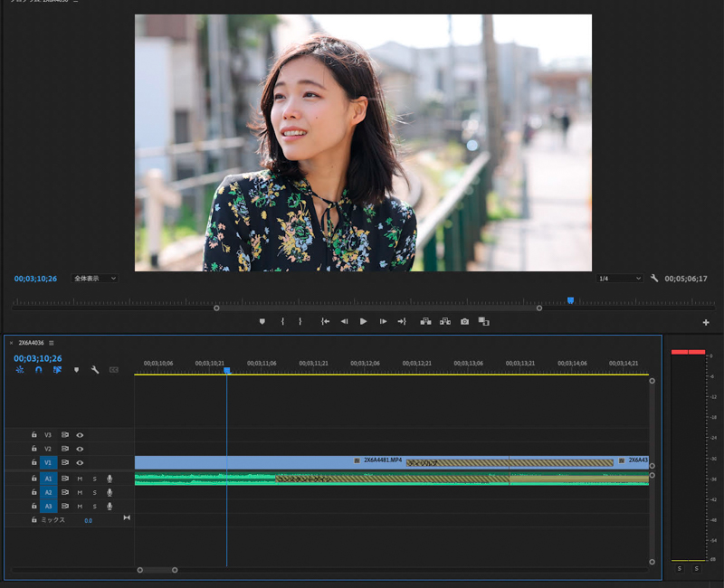This screenshot has height=588, width=724.
Task: Click the Go to Out point icon
Action: point(402,321)
